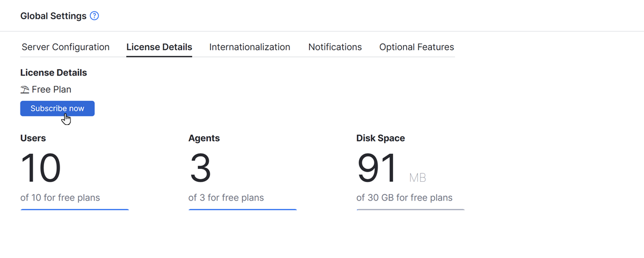The width and height of the screenshot is (644, 258).
Task: Go to the Notifications tab
Action: 335,47
